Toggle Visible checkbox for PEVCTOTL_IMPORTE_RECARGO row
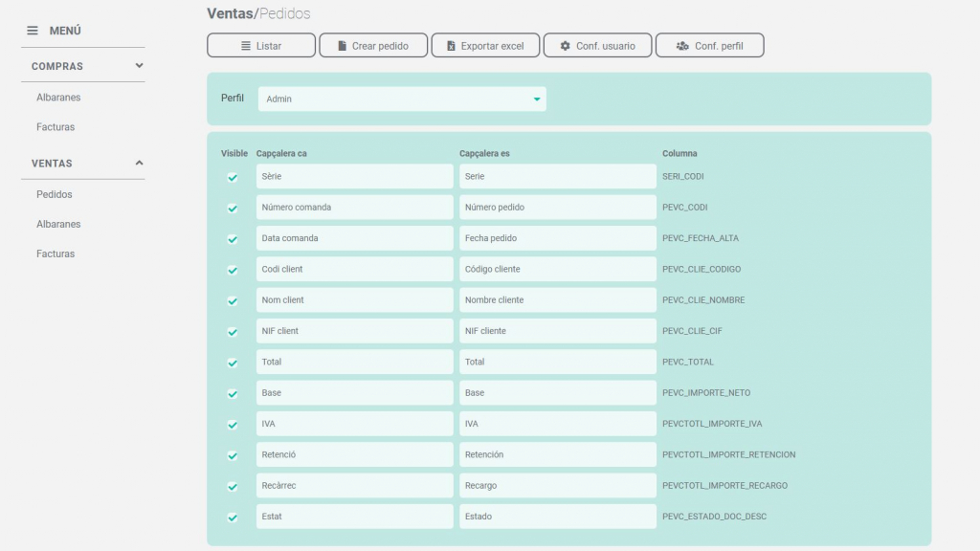Image resolution: width=980 pixels, height=551 pixels. 233,487
